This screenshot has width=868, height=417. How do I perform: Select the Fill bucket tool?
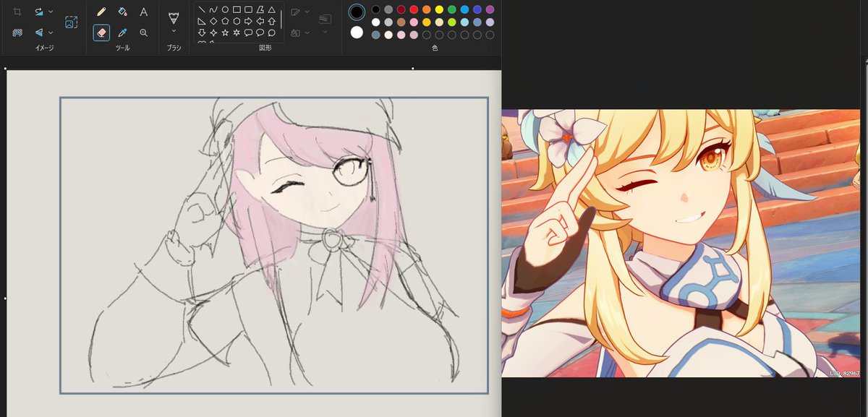(x=123, y=12)
